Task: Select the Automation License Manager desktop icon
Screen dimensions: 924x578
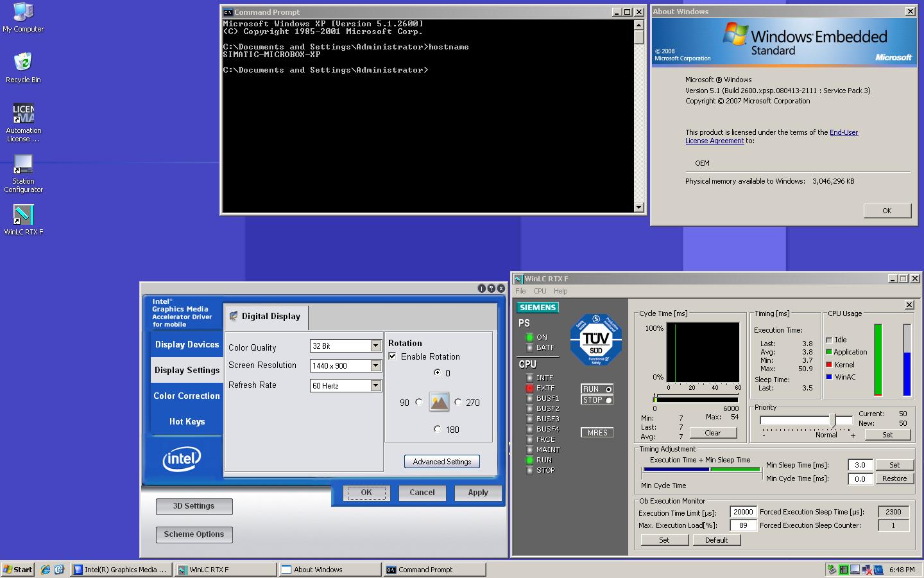Action: pyautogui.click(x=23, y=122)
